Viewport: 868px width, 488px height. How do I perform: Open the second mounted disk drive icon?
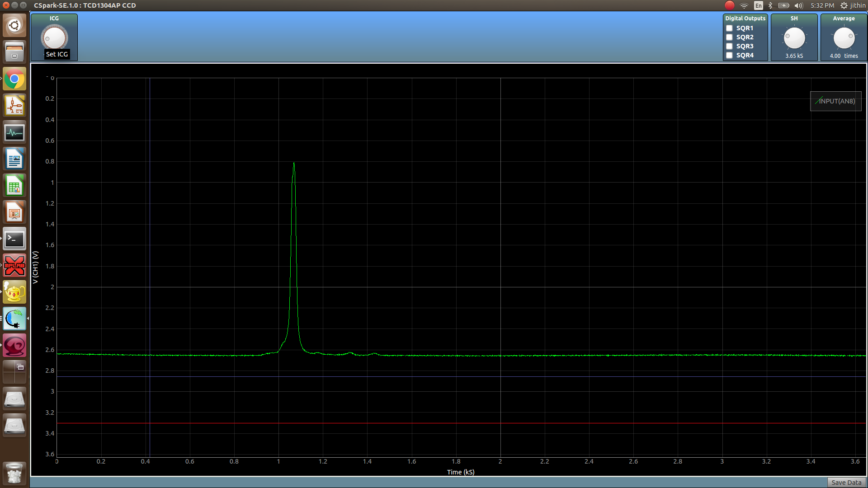pos(14,426)
